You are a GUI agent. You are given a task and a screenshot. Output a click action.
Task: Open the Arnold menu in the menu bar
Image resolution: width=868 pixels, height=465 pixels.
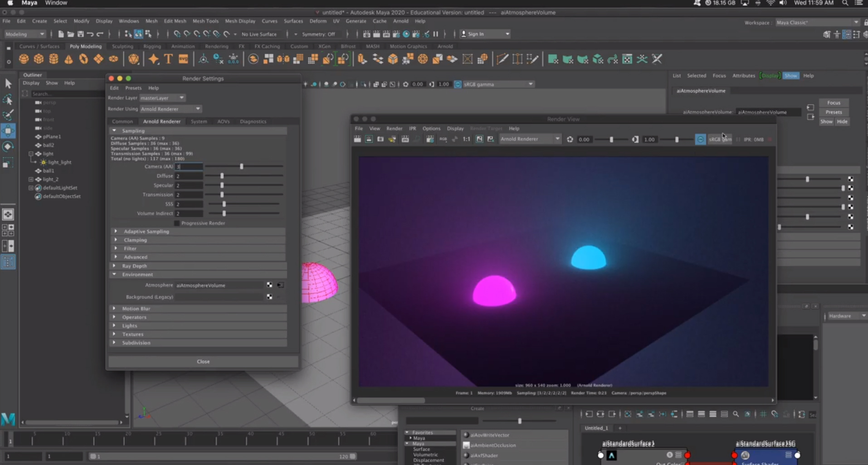[x=400, y=21]
